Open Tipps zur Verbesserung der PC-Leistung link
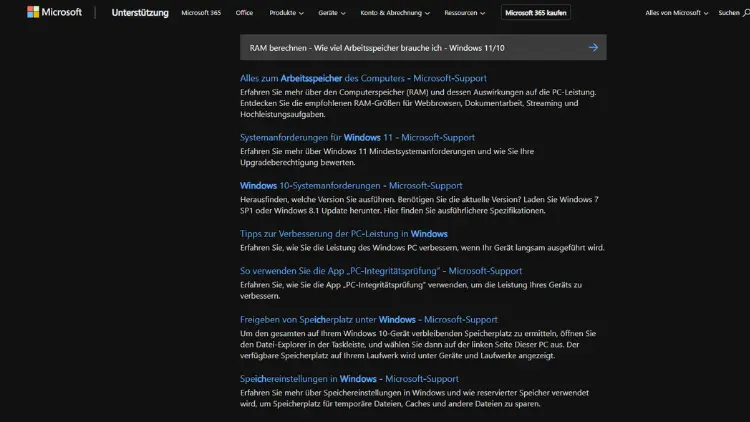 click(x=343, y=234)
